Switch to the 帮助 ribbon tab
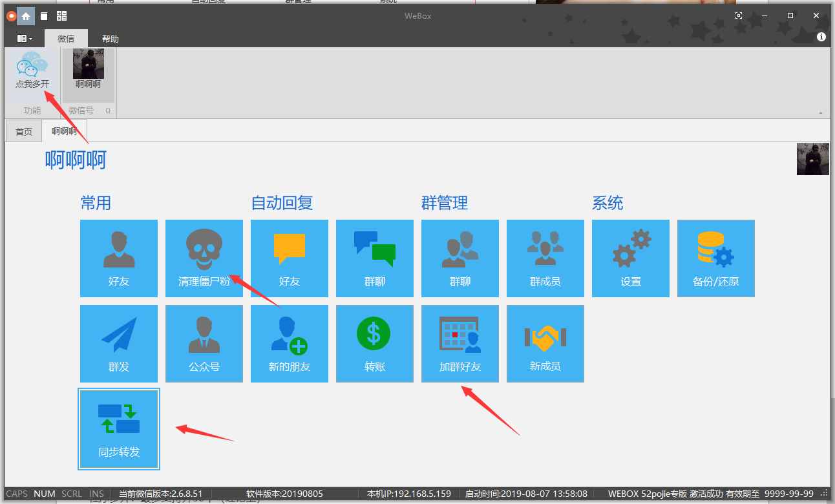 pyautogui.click(x=111, y=39)
